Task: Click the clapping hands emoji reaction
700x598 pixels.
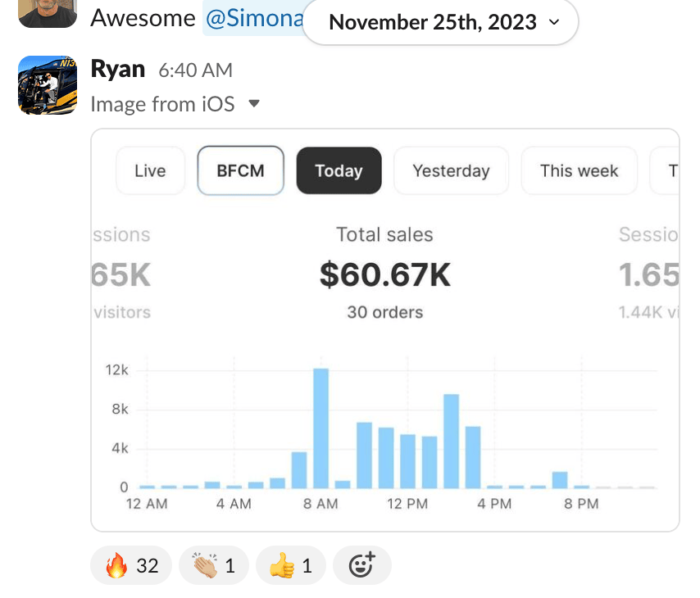Action: click(213, 565)
